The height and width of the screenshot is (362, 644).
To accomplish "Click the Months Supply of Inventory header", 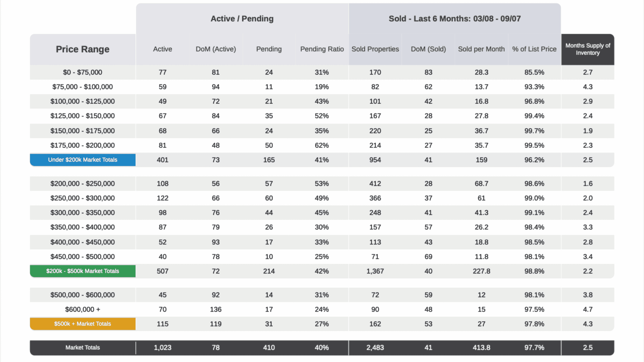I will coord(588,49).
